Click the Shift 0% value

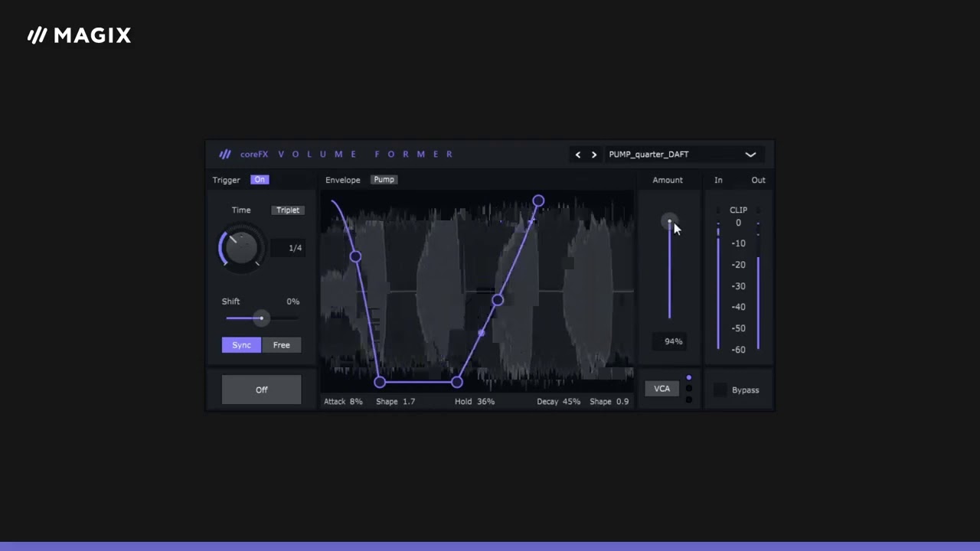pyautogui.click(x=292, y=302)
